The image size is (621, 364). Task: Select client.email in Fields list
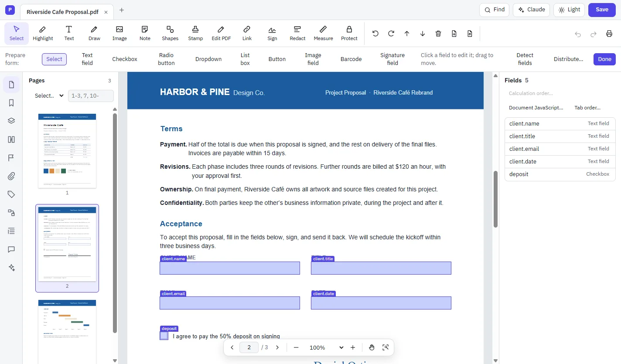[560, 149]
